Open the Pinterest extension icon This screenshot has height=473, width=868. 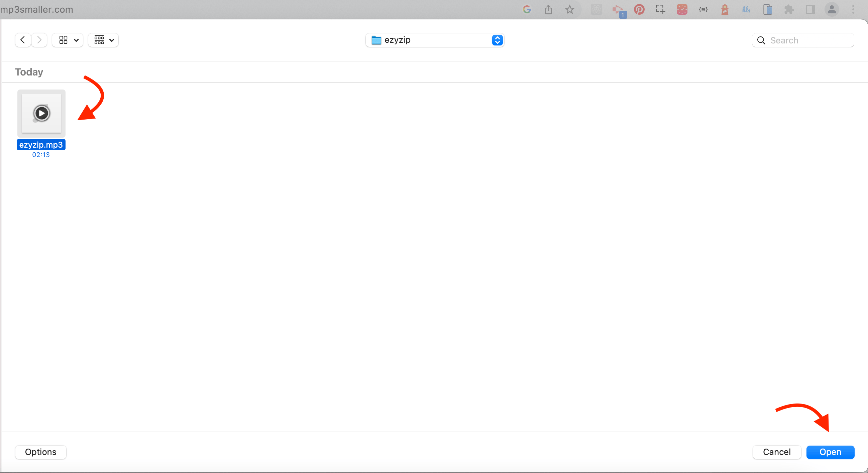pos(639,9)
